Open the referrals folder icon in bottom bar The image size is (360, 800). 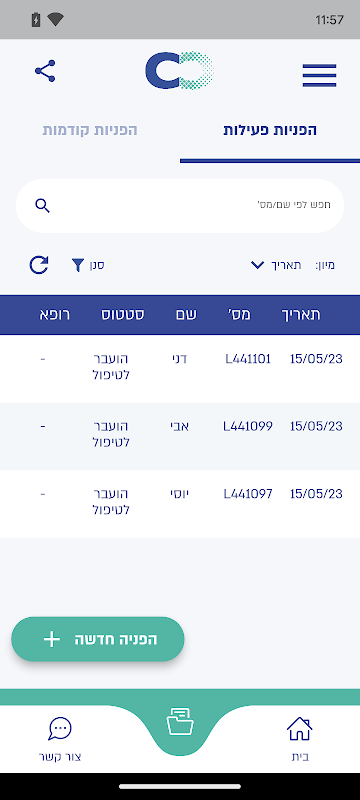click(180, 721)
